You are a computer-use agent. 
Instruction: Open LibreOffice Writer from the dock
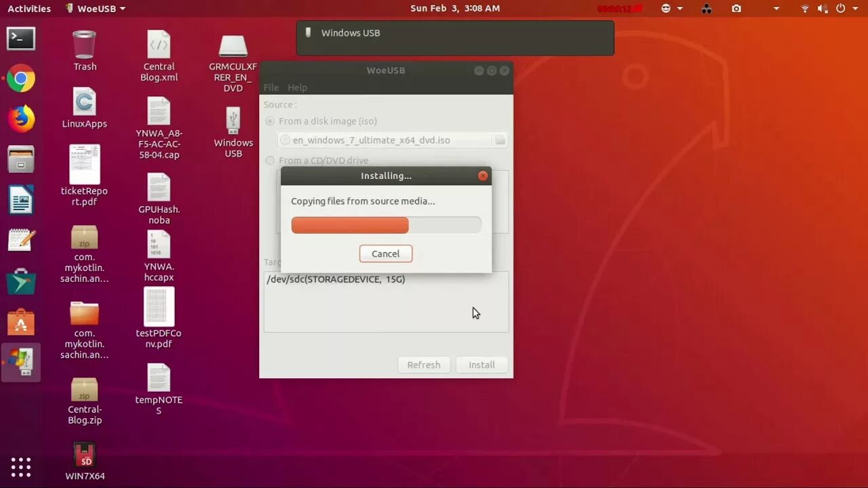pos(21,201)
